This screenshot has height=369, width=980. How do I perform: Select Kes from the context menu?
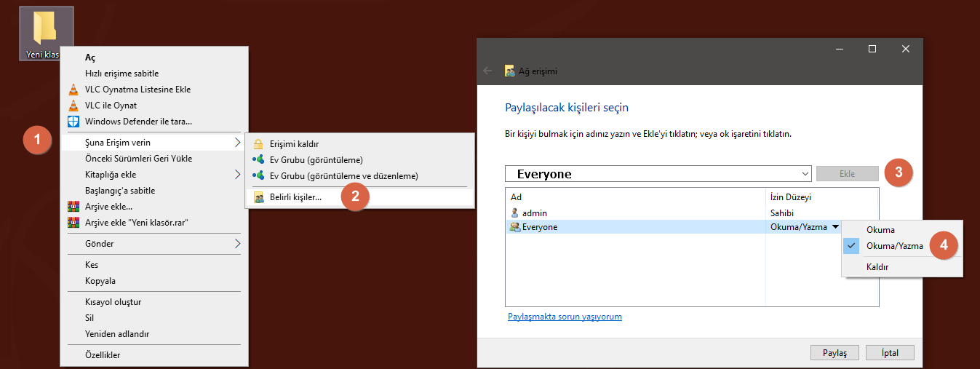[155, 265]
